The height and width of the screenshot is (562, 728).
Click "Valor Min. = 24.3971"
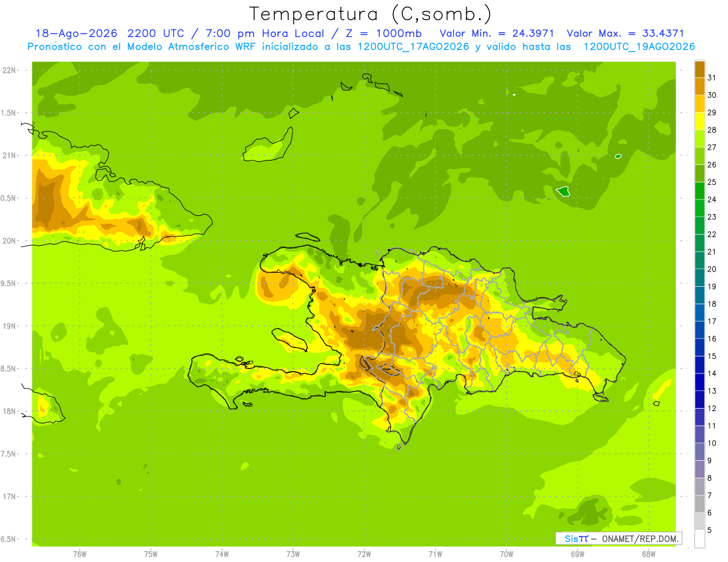point(496,33)
